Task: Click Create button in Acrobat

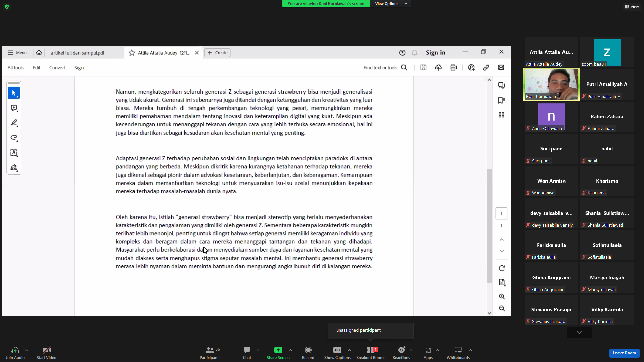Action: point(217,53)
